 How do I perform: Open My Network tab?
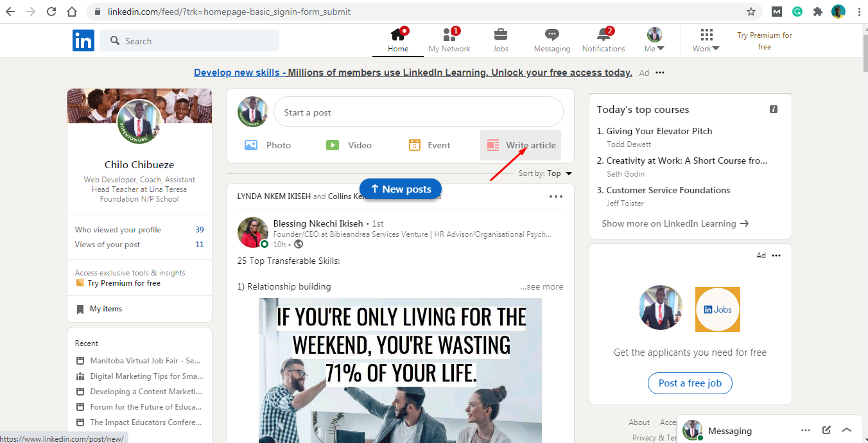pyautogui.click(x=449, y=40)
